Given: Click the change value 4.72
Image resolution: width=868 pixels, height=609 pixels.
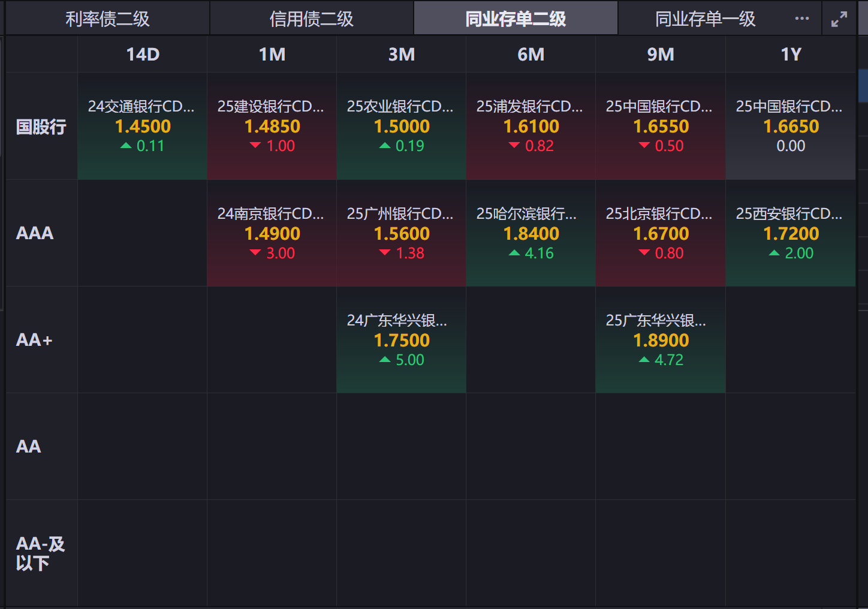Looking at the screenshot, I should (669, 360).
